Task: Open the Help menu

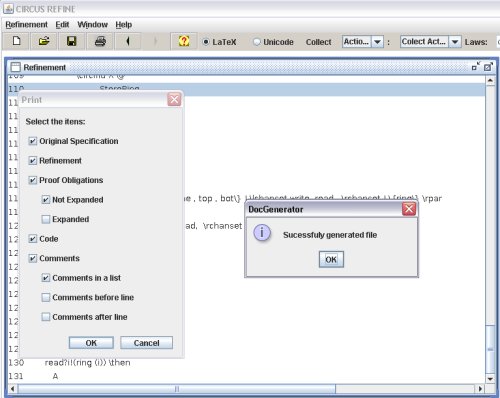Action: click(x=124, y=25)
